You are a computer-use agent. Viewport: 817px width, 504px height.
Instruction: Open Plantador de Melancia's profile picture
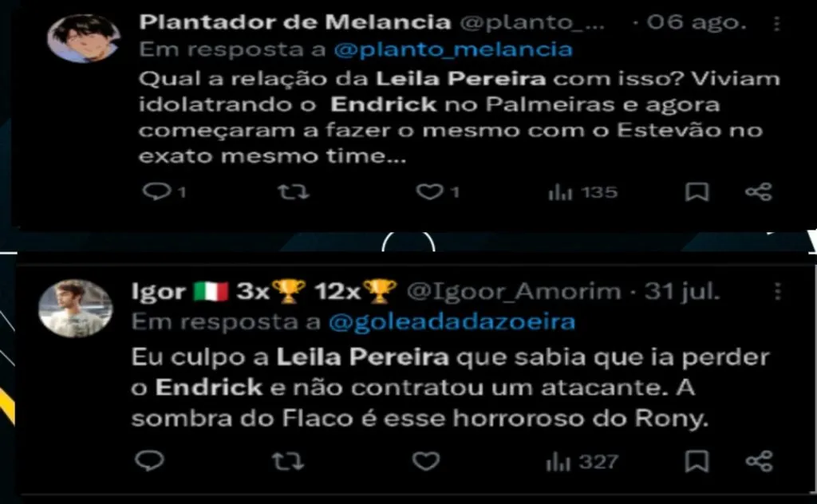point(83,38)
